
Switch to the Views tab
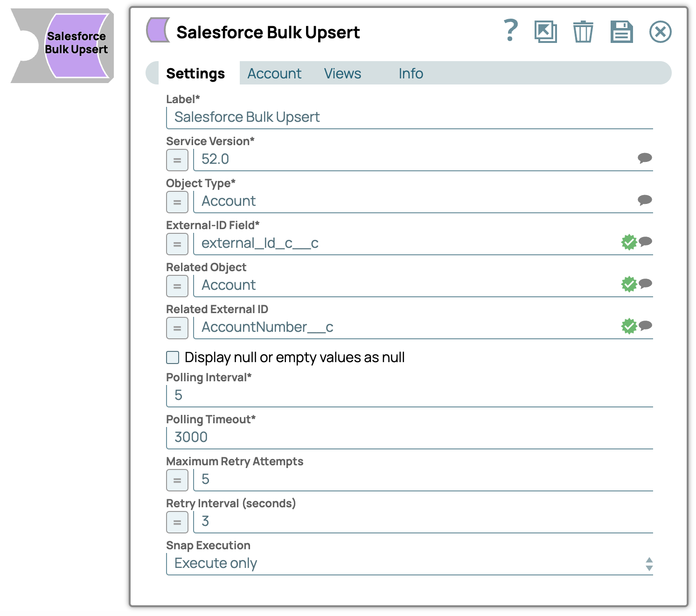[342, 74]
